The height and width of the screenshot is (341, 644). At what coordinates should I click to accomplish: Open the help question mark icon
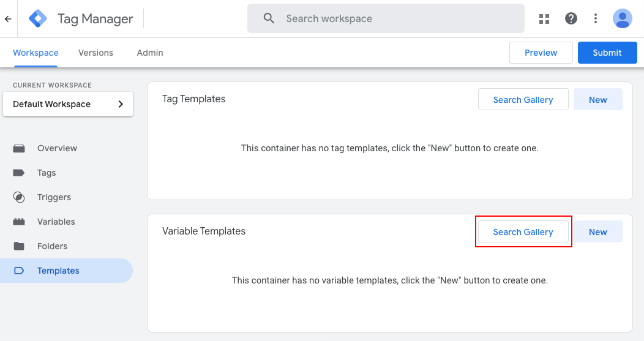tap(571, 19)
